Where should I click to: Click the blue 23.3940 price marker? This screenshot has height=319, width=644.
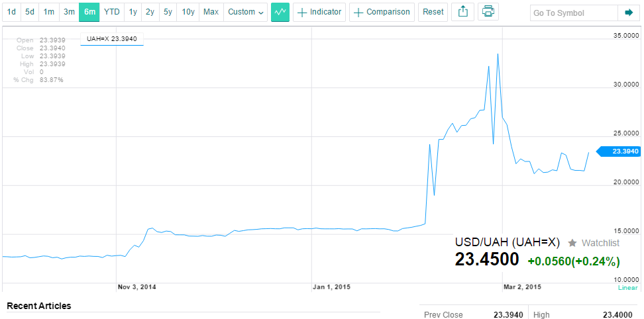pos(618,152)
